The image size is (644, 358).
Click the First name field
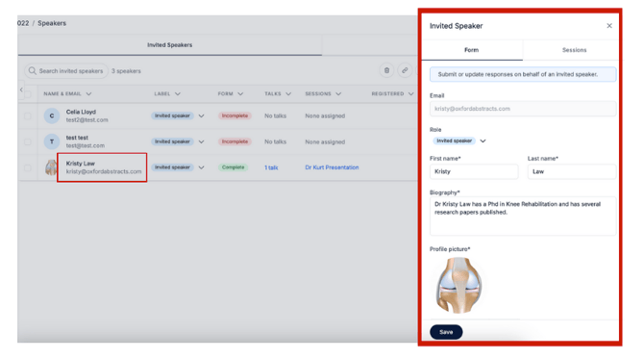click(x=474, y=171)
